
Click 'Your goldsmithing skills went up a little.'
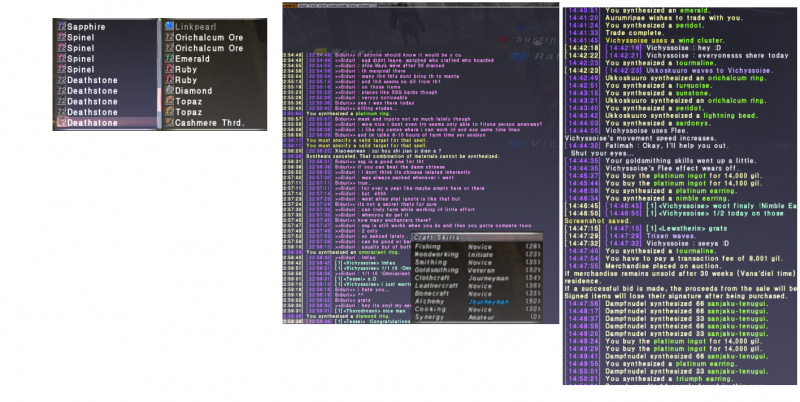680,161
